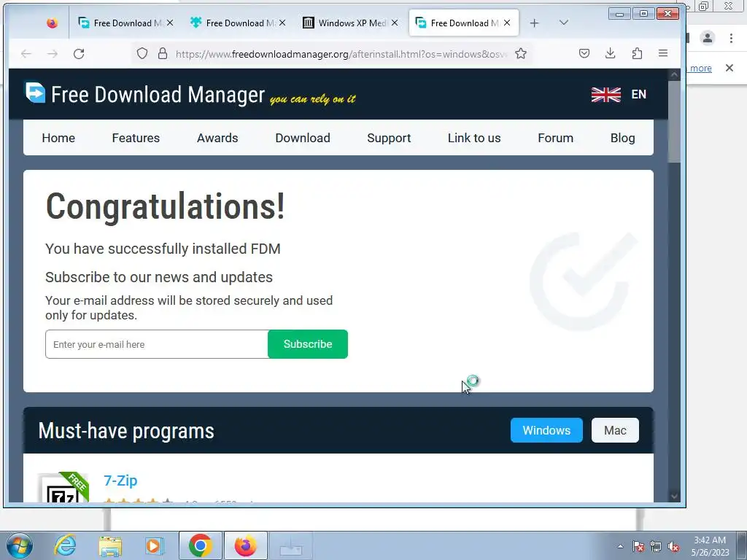
Task: Open the Support menu item
Action: [x=389, y=138]
